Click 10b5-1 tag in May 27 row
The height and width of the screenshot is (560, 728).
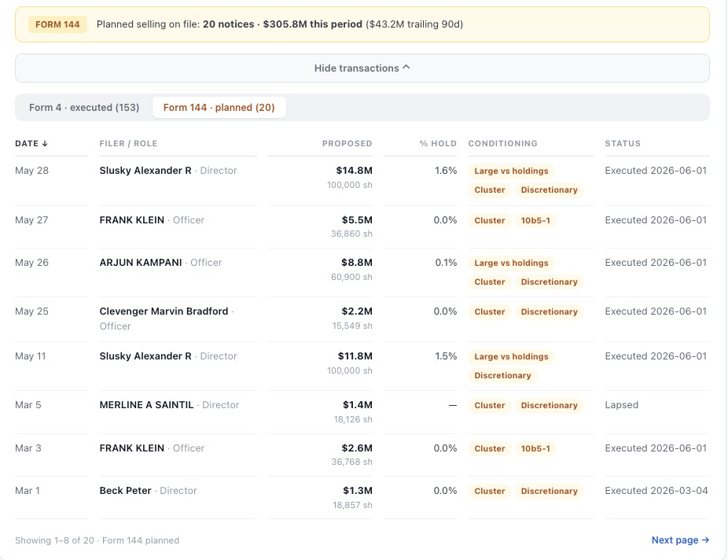535,220
